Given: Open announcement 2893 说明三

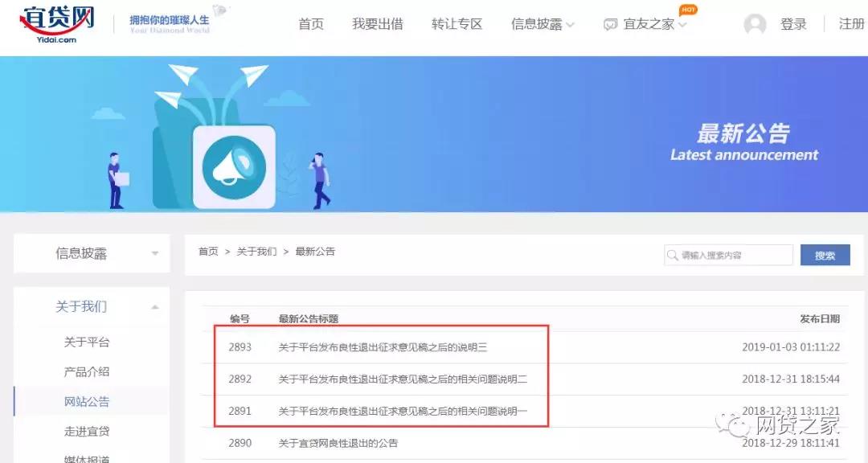Looking at the screenshot, I should pos(383,348).
